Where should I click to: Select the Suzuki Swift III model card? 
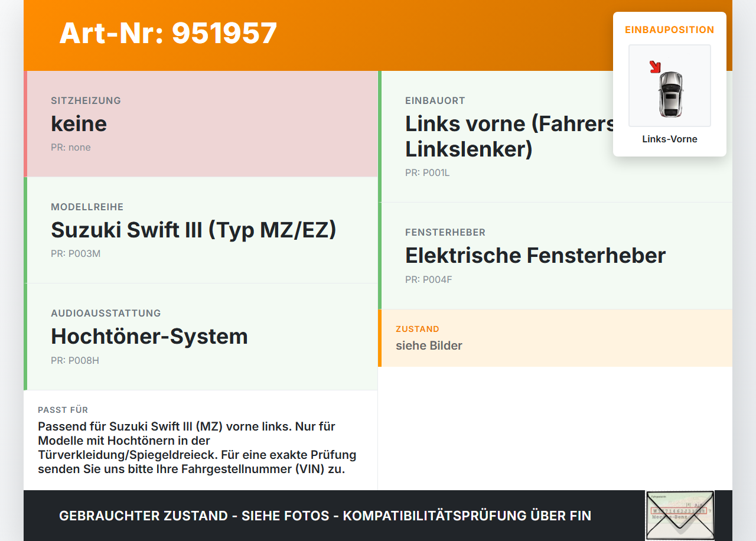tap(201, 230)
